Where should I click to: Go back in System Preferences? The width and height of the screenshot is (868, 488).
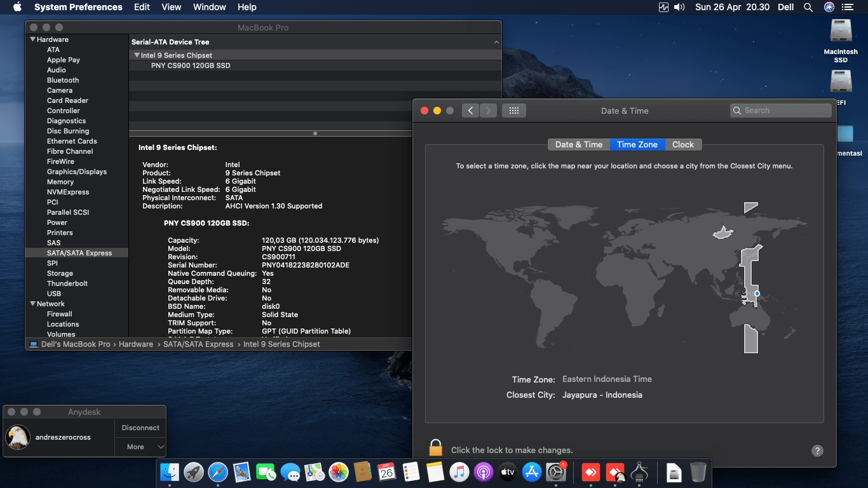point(470,111)
